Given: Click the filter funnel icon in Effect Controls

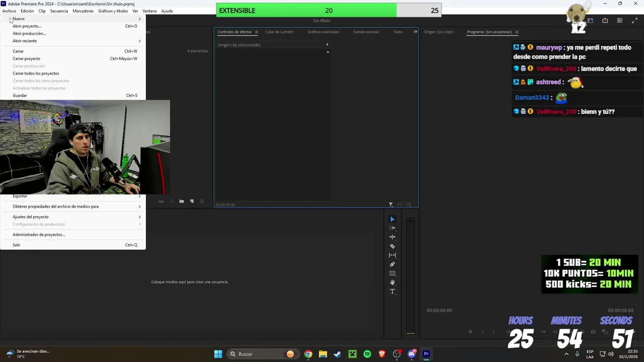Looking at the screenshot, I should (390, 205).
